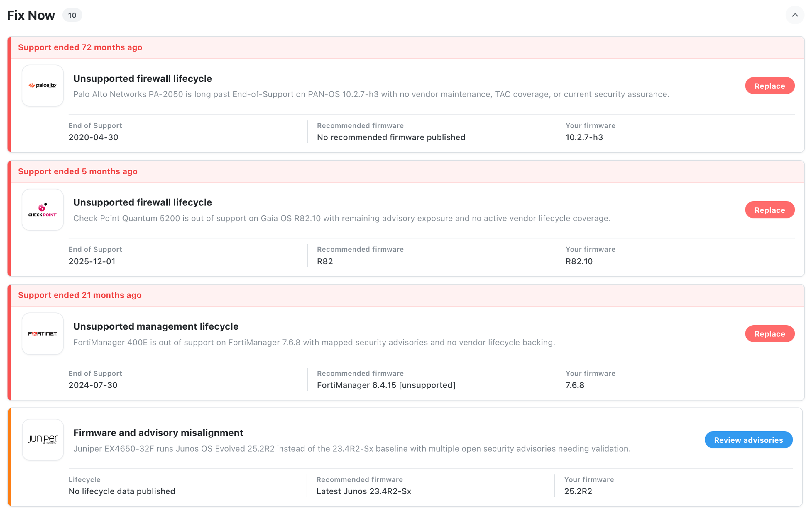Click the Palo Alto vendor logo icon
Screen dimensions: 812x509
pyautogui.click(x=43, y=86)
